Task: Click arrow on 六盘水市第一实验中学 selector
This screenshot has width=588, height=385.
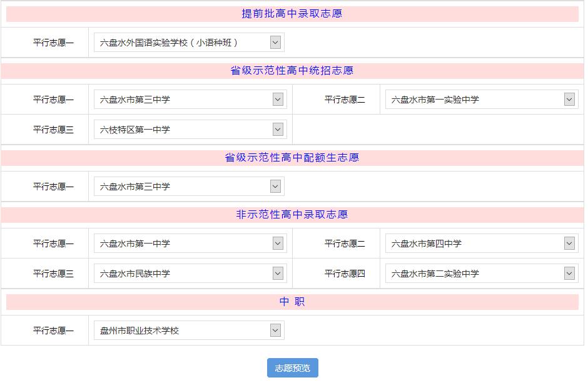Action: (x=568, y=99)
